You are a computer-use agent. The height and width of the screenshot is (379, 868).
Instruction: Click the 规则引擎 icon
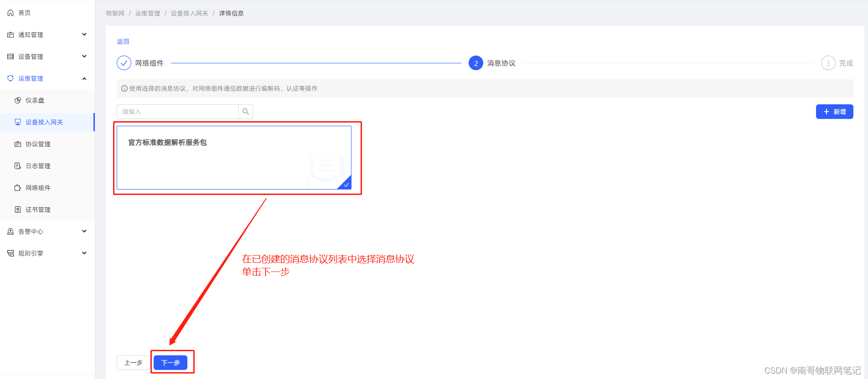tap(10, 253)
